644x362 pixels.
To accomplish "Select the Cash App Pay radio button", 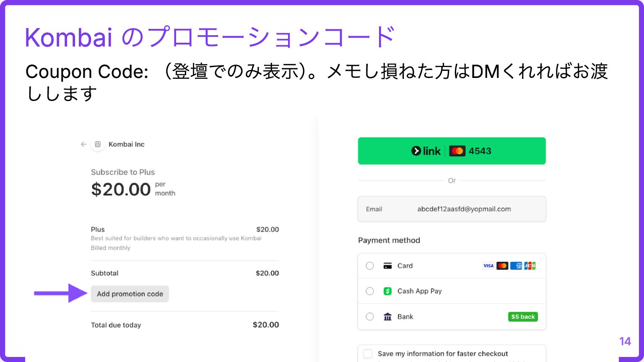I will pyautogui.click(x=370, y=291).
